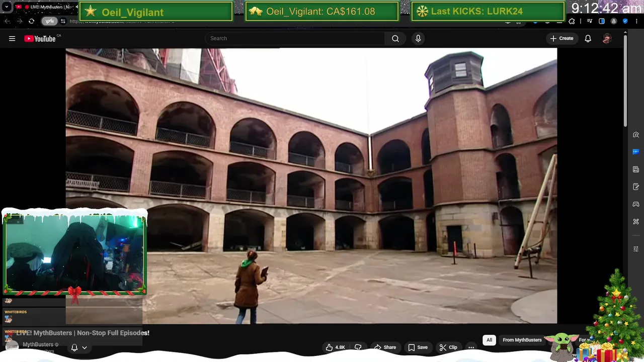The image size is (644, 362).
Task: Toggle the browser sidebar panel icon
Action: pos(602,21)
